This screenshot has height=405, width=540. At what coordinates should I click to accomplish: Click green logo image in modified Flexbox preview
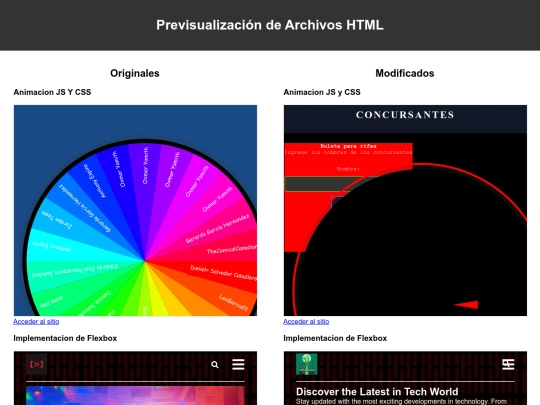pyautogui.click(x=307, y=364)
